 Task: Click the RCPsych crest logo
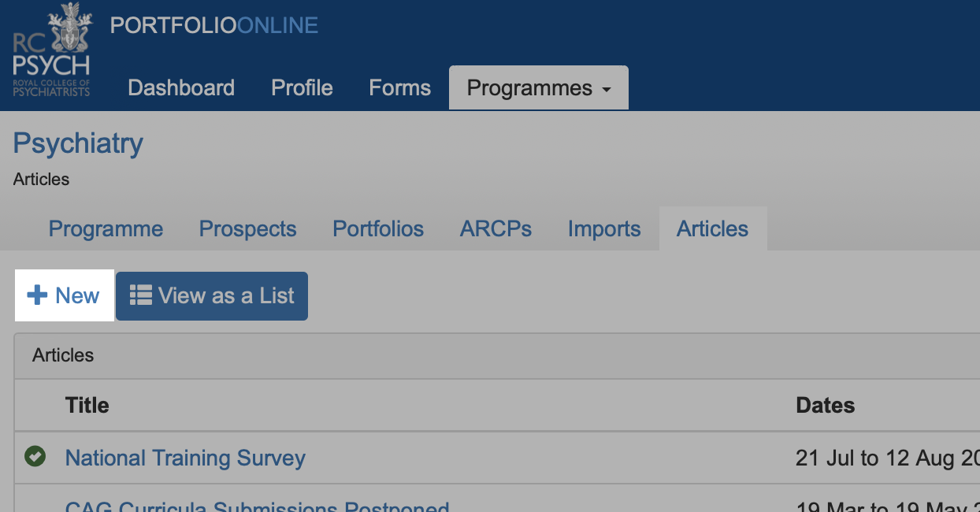(x=52, y=50)
